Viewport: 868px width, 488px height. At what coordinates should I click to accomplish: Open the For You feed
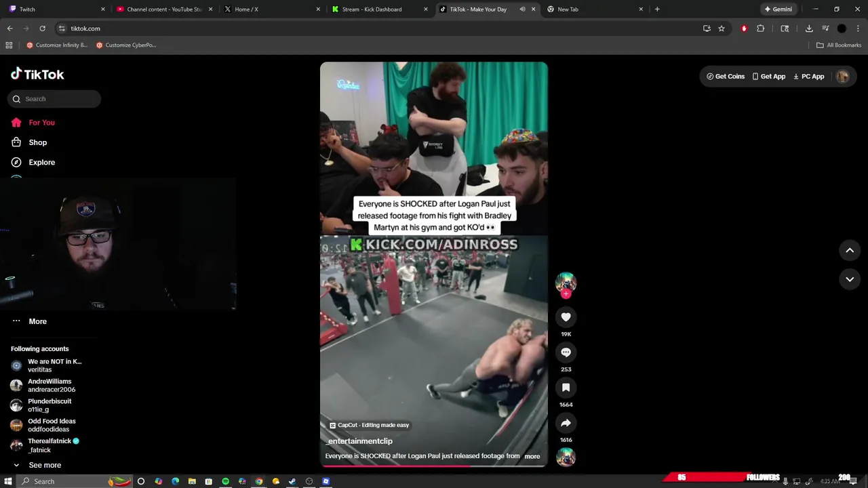[33, 123]
